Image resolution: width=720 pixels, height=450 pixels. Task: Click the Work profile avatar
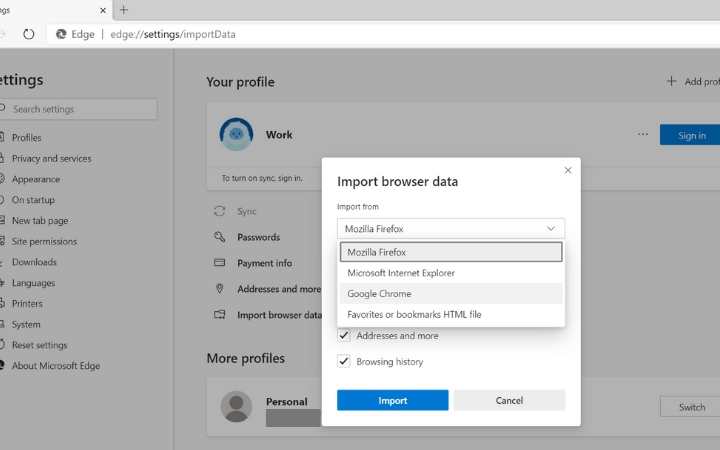pyautogui.click(x=236, y=134)
